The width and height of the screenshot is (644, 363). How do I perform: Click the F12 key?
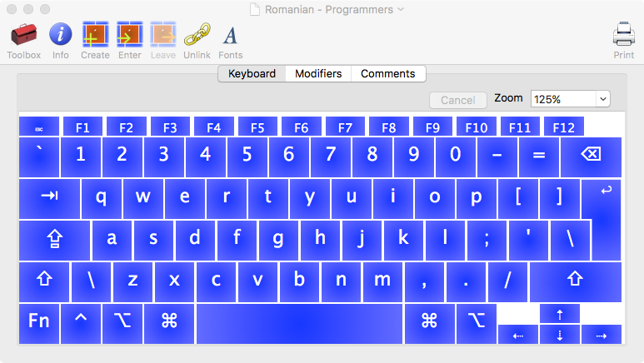click(x=563, y=127)
